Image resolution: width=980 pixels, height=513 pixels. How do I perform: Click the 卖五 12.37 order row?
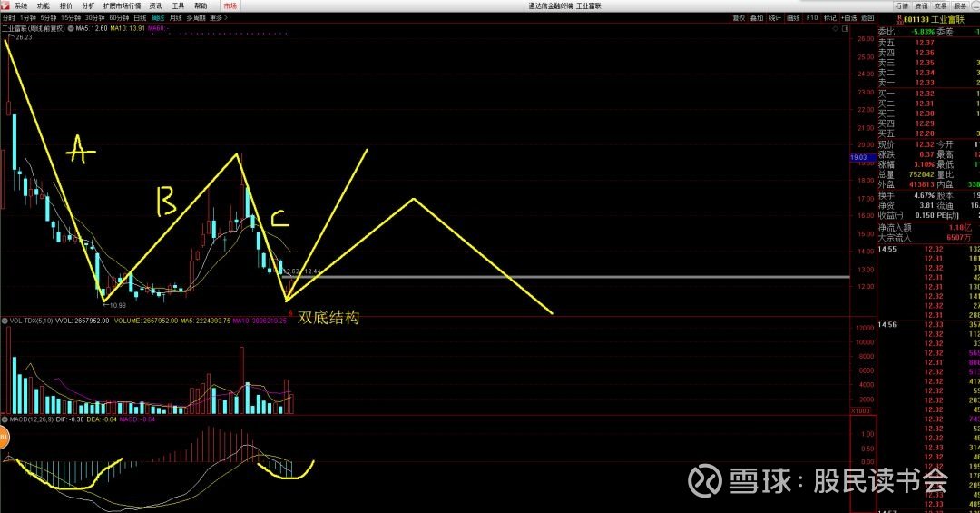[928, 43]
